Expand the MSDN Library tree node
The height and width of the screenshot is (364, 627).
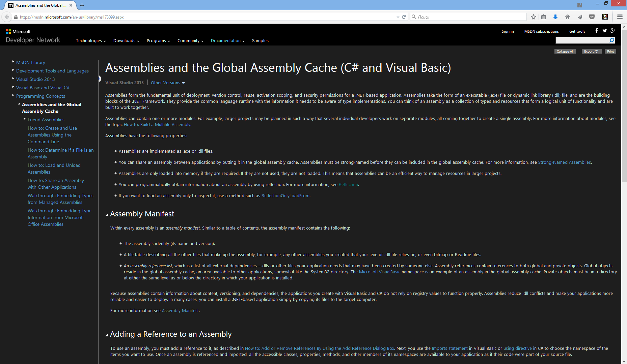pos(13,61)
